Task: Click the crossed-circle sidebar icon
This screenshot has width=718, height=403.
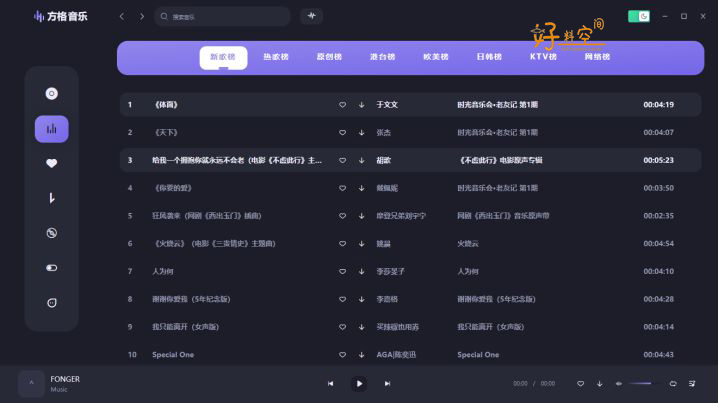Action: point(52,233)
